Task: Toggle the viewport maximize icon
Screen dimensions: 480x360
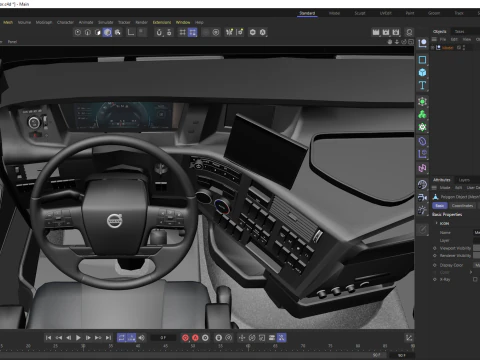Action: (411, 42)
